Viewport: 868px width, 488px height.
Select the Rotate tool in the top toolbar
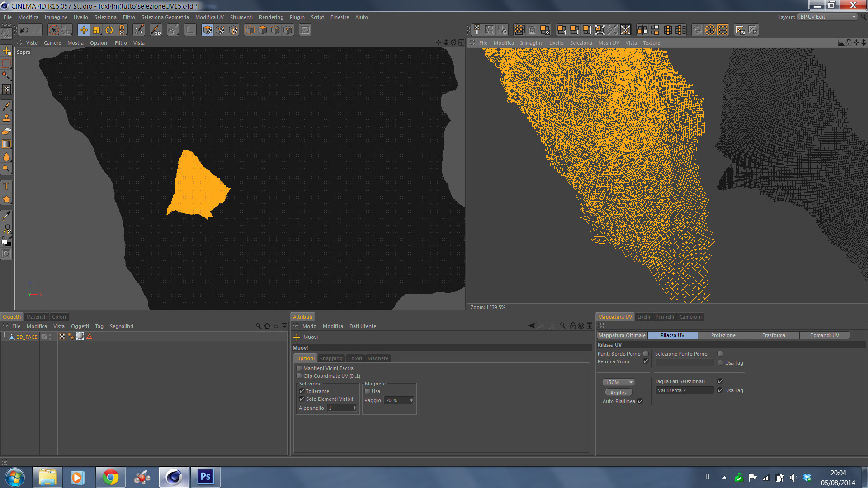pyautogui.click(x=109, y=30)
